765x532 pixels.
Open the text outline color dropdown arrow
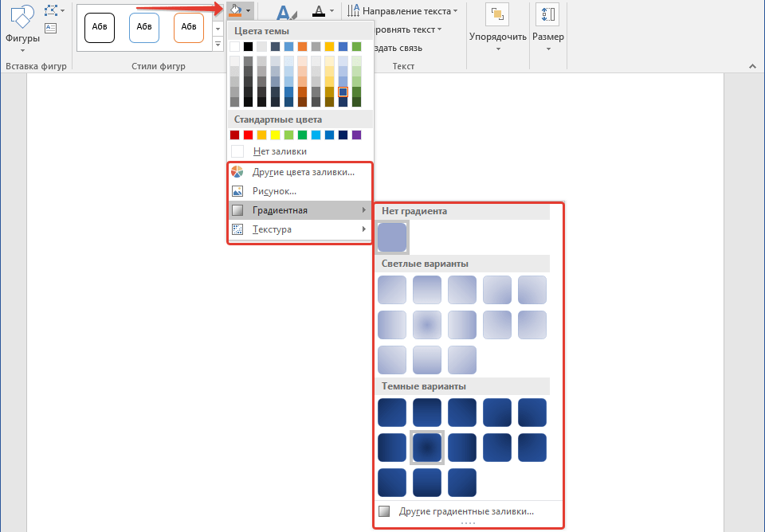coord(333,11)
